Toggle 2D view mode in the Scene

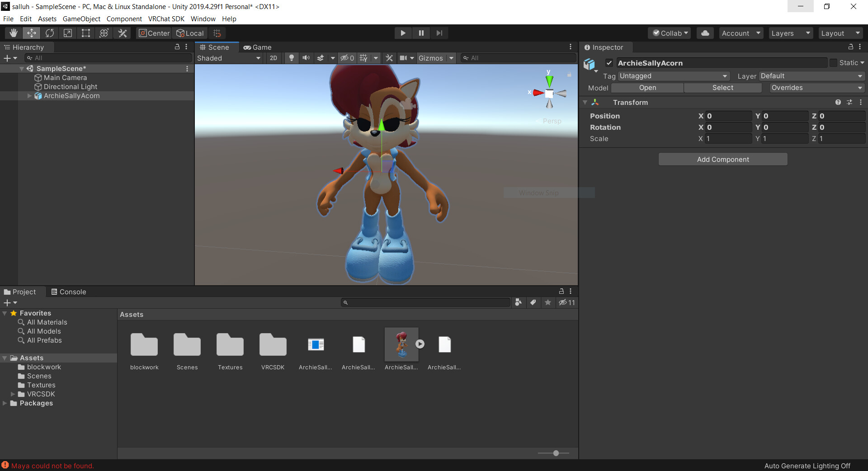[x=274, y=58]
